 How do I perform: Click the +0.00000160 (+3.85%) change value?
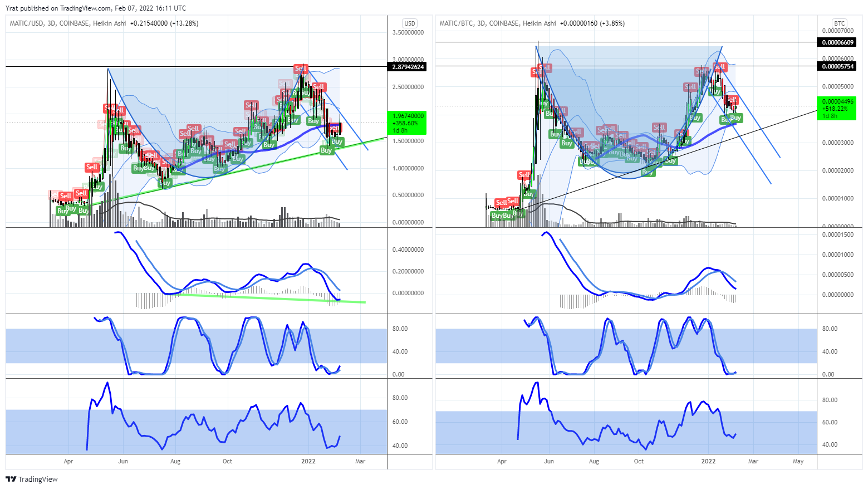tap(592, 23)
